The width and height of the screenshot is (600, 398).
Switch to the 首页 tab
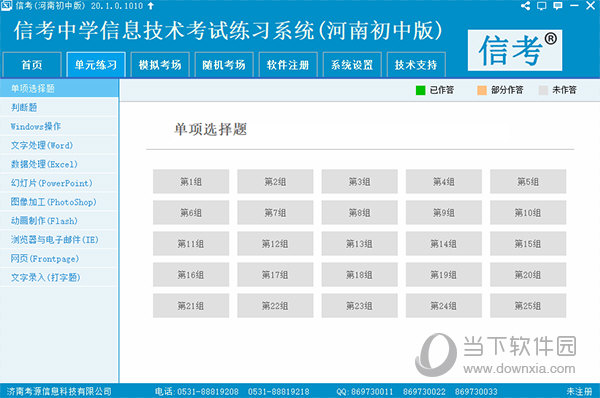click(32, 65)
